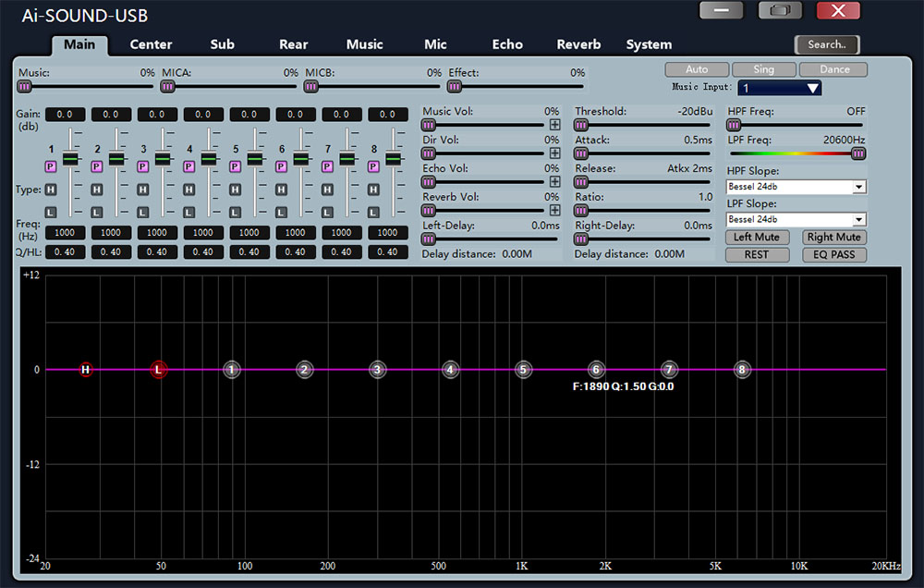Click the plus icon beside Music Vol

[x=554, y=125]
